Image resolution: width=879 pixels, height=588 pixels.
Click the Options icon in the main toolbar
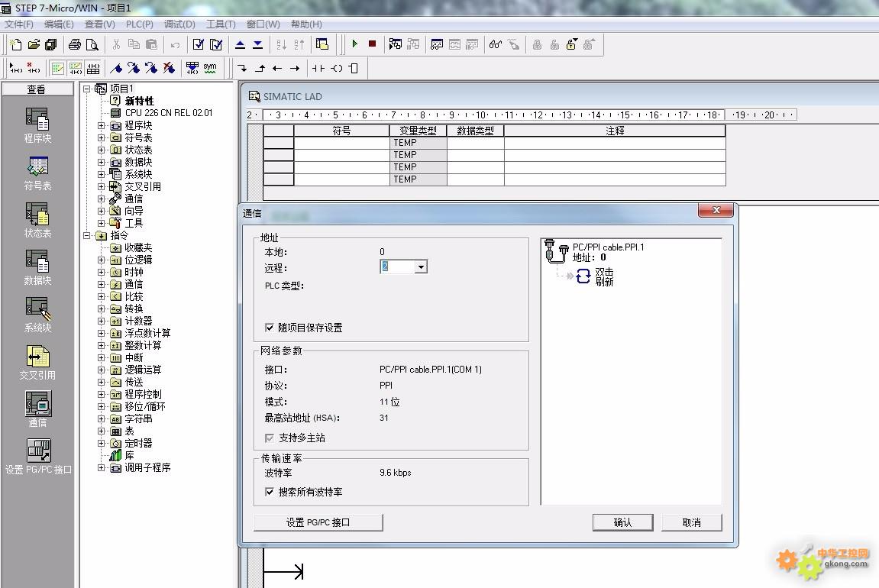(x=322, y=44)
